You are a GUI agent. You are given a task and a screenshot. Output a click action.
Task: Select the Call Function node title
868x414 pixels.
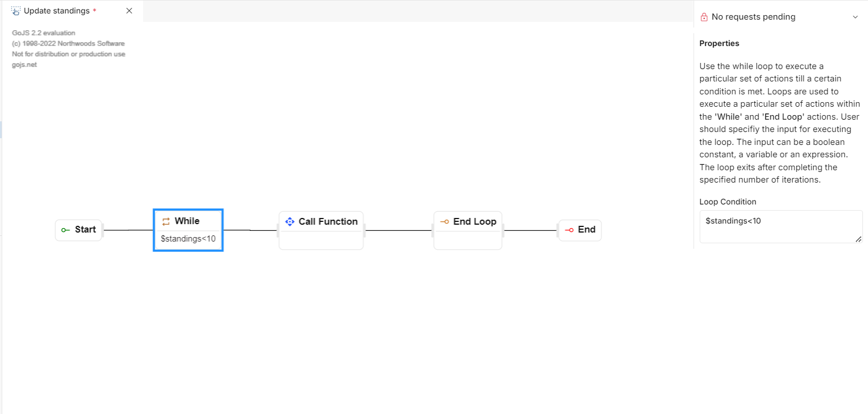point(328,221)
